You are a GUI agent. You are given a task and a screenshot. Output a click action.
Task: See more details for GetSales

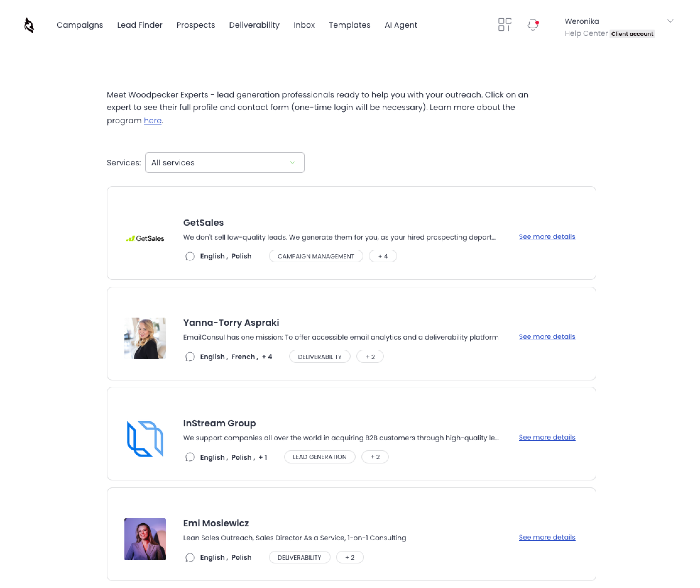point(547,236)
